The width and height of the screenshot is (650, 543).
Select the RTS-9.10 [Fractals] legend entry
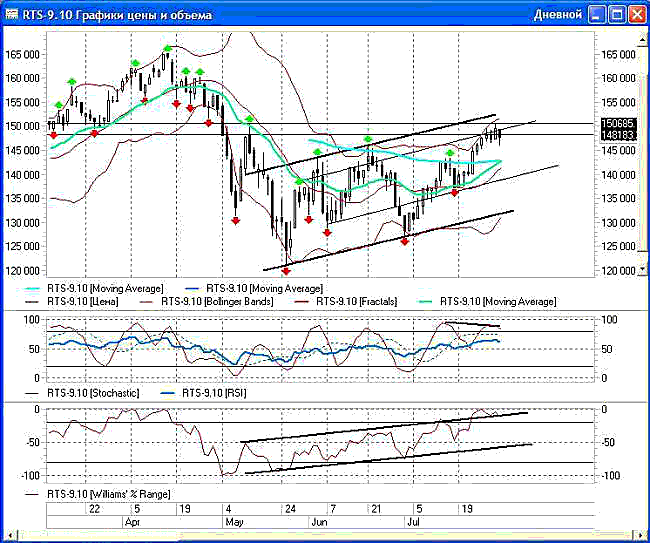coord(346,301)
